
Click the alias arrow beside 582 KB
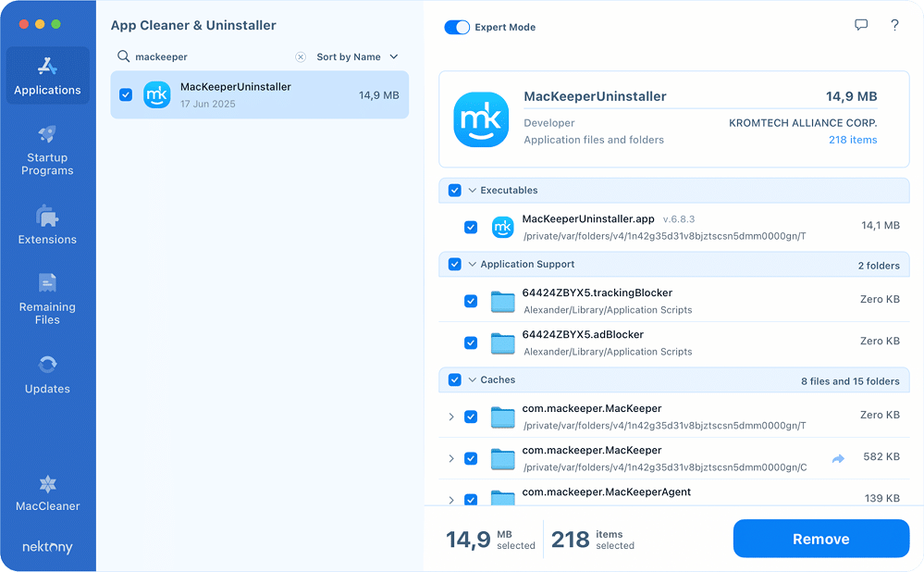click(838, 458)
